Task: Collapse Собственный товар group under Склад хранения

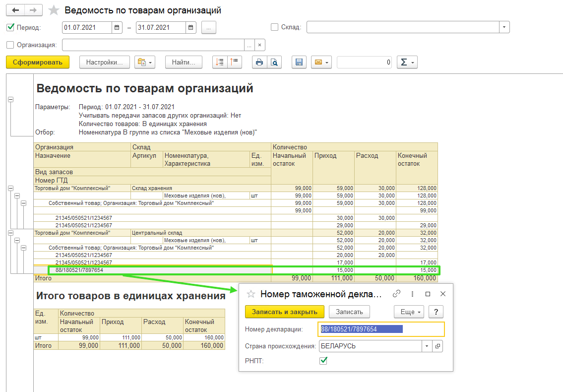Action: [24, 203]
